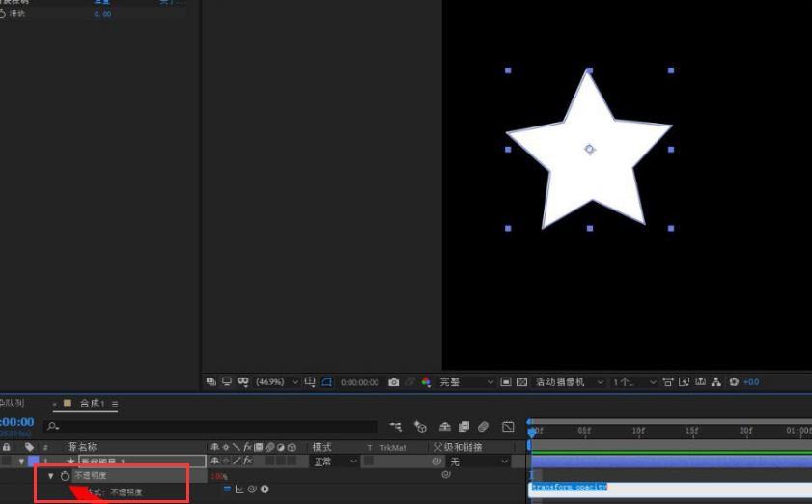The width and height of the screenshot is (812, 504).
Task: Click the frame blending icon in timeline
Action: [x=463, y=426]
